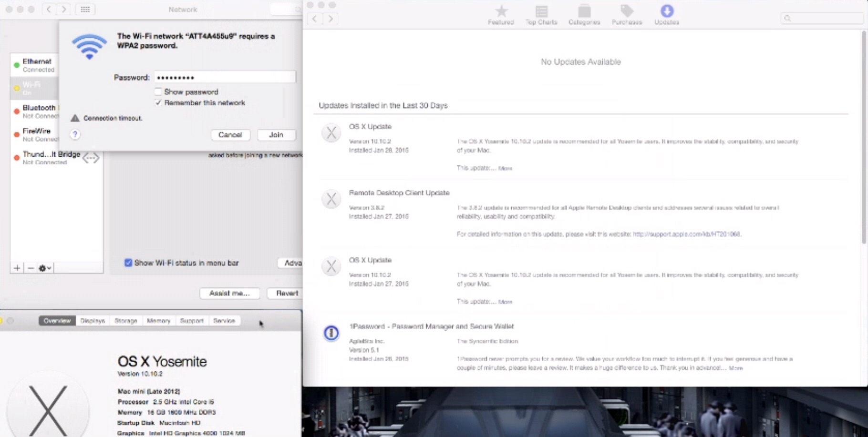
Task: Go forward in Network preferences window
Action: point(63,9)
